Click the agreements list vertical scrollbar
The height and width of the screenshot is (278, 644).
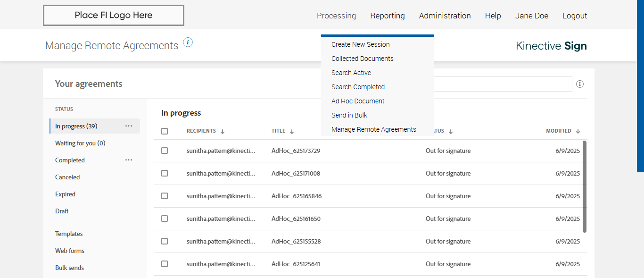(585, 186)
